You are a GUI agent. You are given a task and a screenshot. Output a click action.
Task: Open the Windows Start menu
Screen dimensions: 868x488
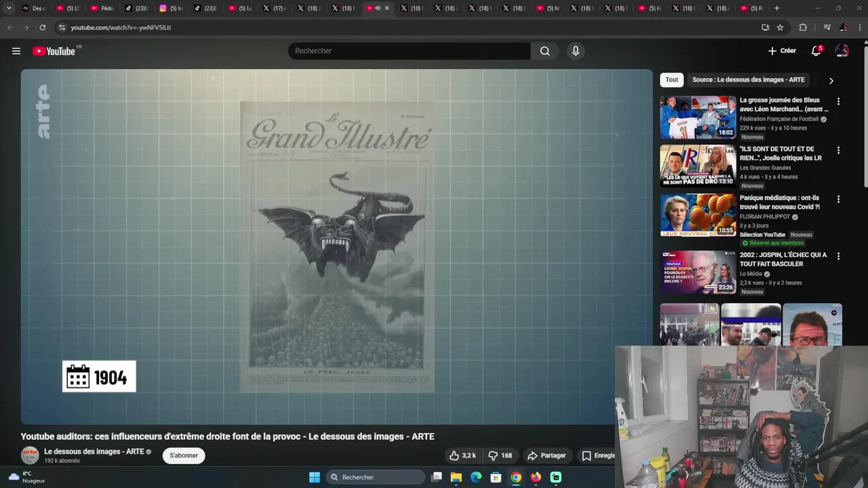[x=315, y=477]
